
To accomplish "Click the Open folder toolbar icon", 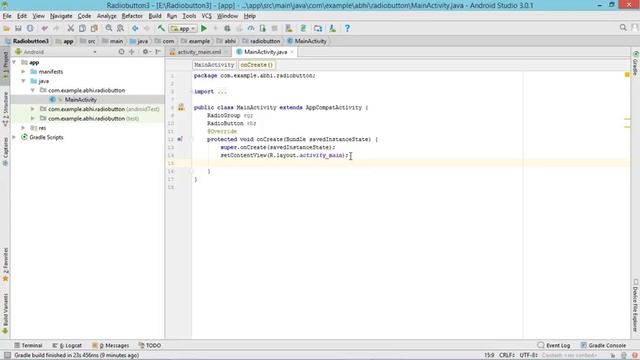I will pos(7,29).
